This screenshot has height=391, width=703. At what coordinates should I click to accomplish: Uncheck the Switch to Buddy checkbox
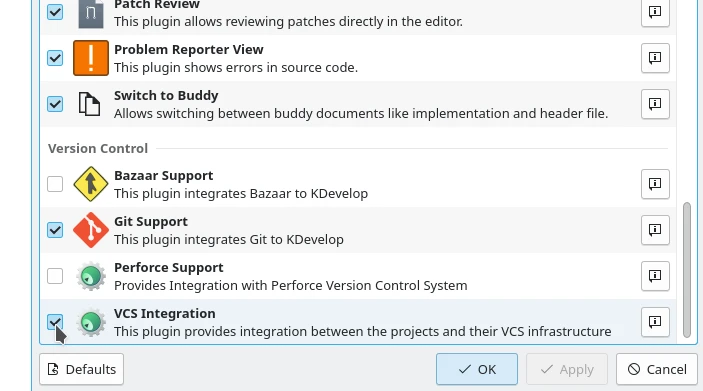point(55,104)
